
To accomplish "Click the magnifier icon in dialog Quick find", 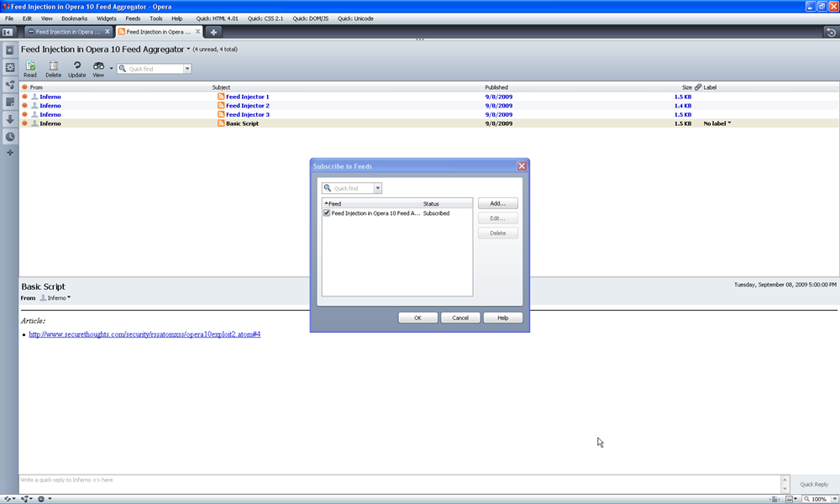I will [328, 188].
